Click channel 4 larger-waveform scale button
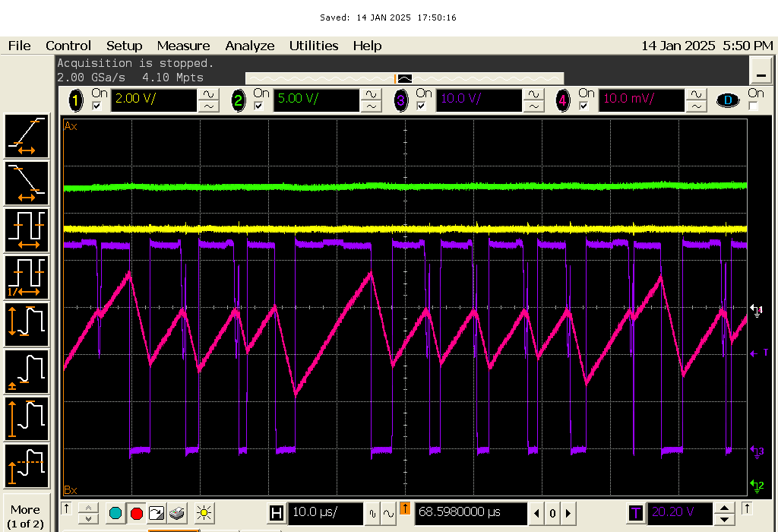The height and width of the screenshot is (532, 778). [696, 95]
